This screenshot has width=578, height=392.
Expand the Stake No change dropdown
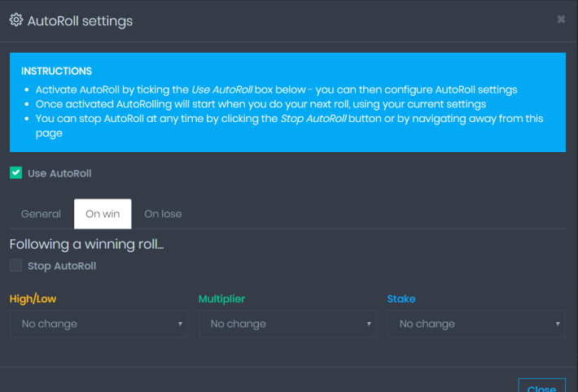point(476,324)
